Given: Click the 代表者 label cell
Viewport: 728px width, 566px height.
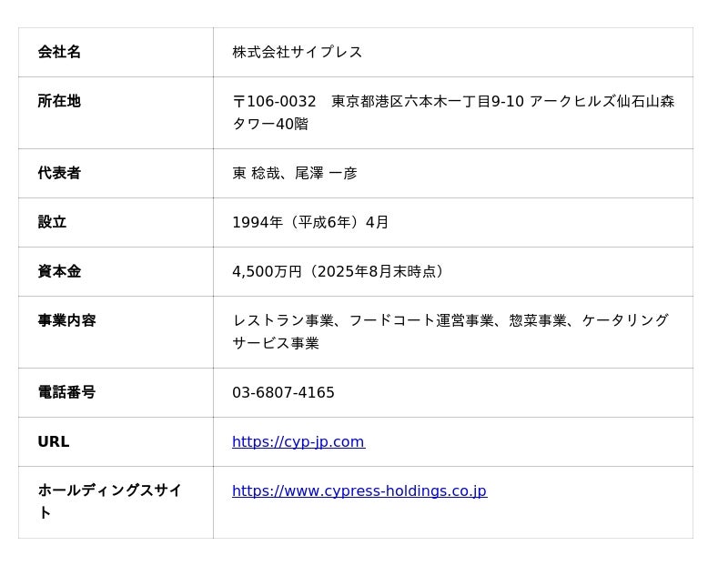Looking at the screenshot, I should [116, 173].
